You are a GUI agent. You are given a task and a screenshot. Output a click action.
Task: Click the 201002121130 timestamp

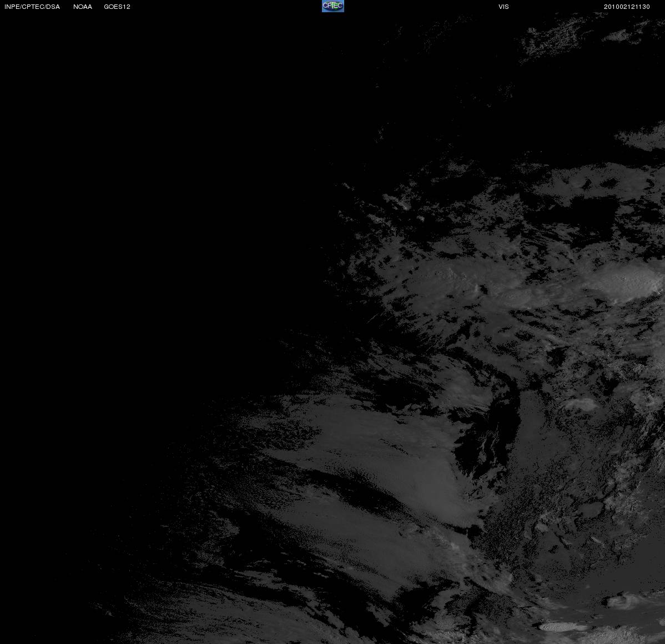627,7
